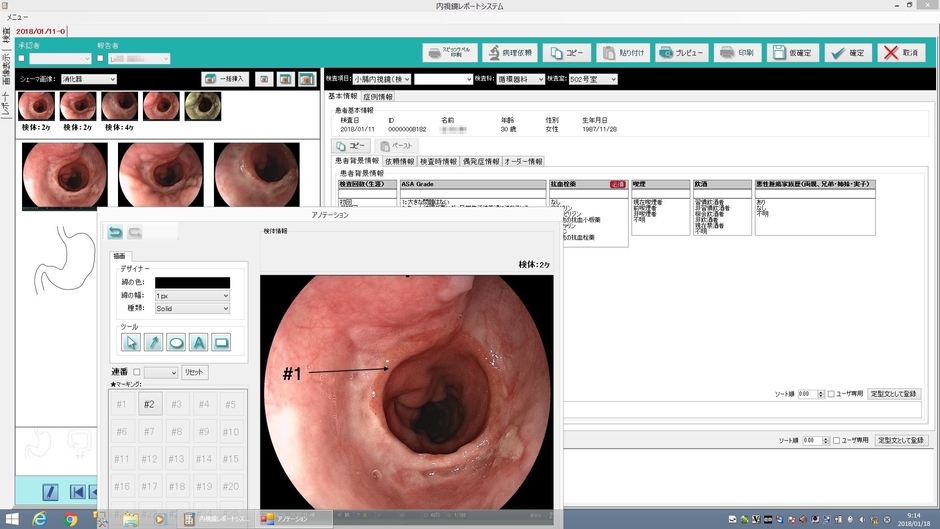Open the 依頼情報 tab
The height and width of the screenshot is (529, 940).
tap(400, 161)
